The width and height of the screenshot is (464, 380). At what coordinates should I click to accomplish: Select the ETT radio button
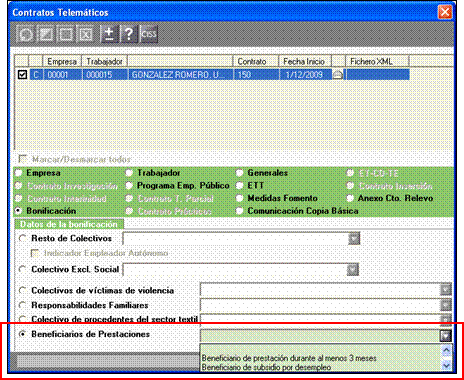tap(239, 186)
